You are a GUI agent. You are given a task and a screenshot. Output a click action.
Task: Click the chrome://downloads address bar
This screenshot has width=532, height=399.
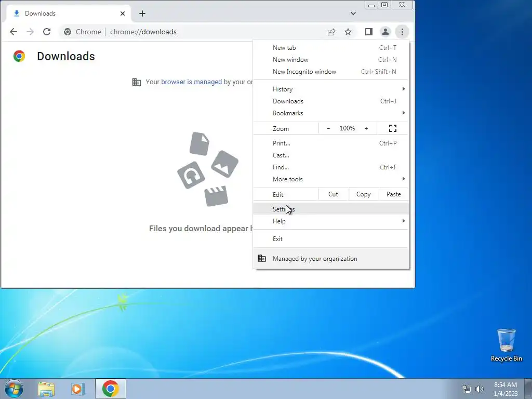click(x=191, y=32)
